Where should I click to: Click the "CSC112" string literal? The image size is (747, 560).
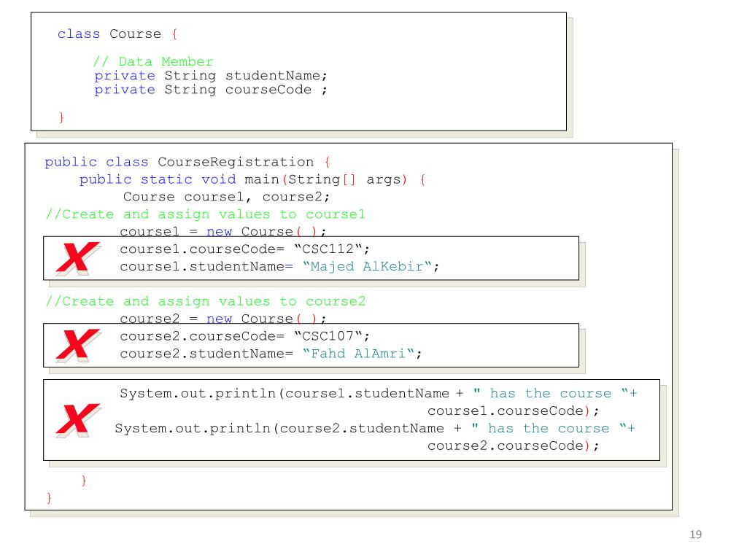pyautogui.click(x=328, y=249)
